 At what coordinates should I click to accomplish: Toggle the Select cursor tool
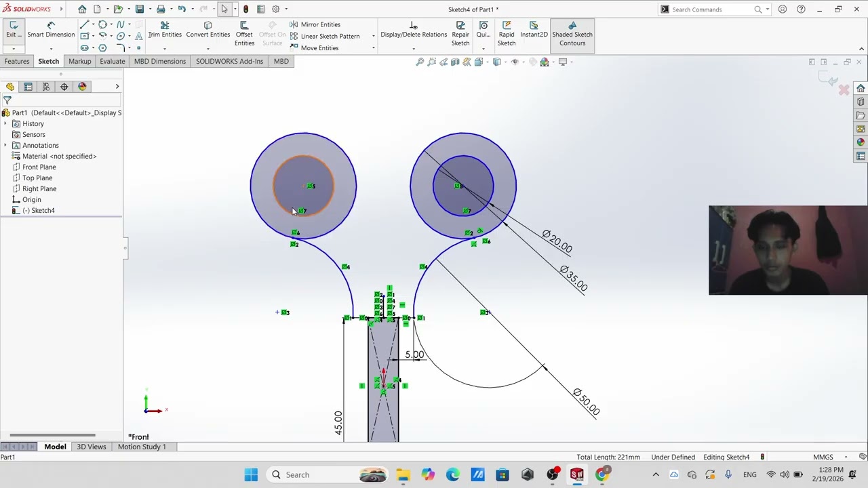pos(224,9)
